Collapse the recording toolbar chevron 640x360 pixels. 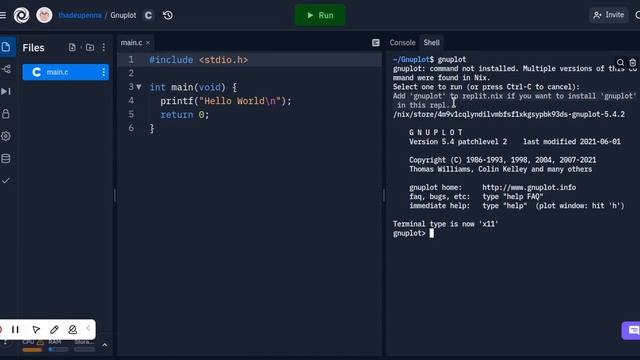coord(88,328)
